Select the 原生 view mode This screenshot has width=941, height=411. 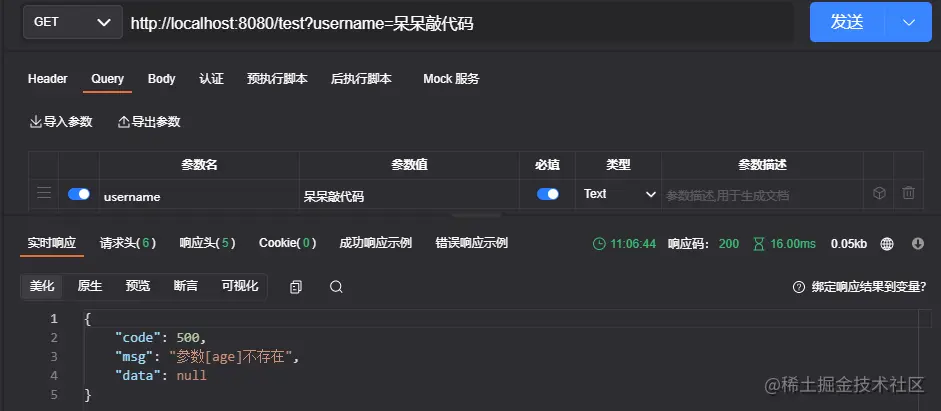90,286
